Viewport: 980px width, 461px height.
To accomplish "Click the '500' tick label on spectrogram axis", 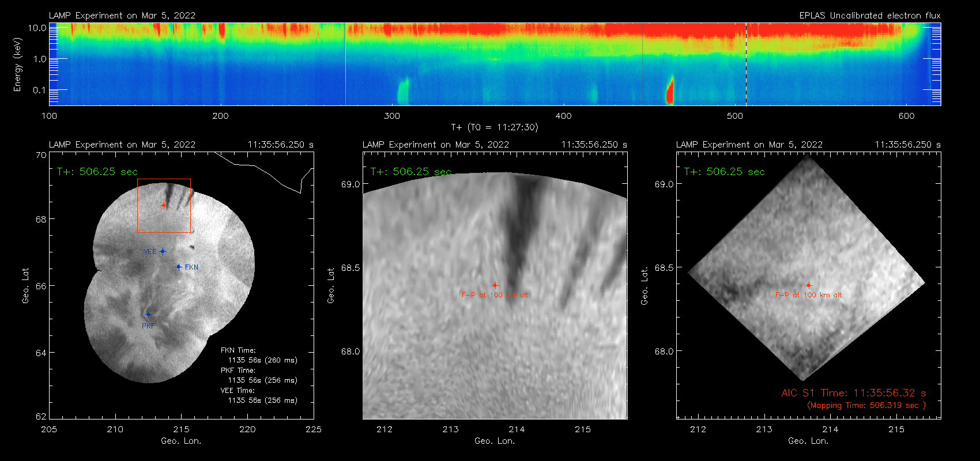I will click(x=735, y=116).
